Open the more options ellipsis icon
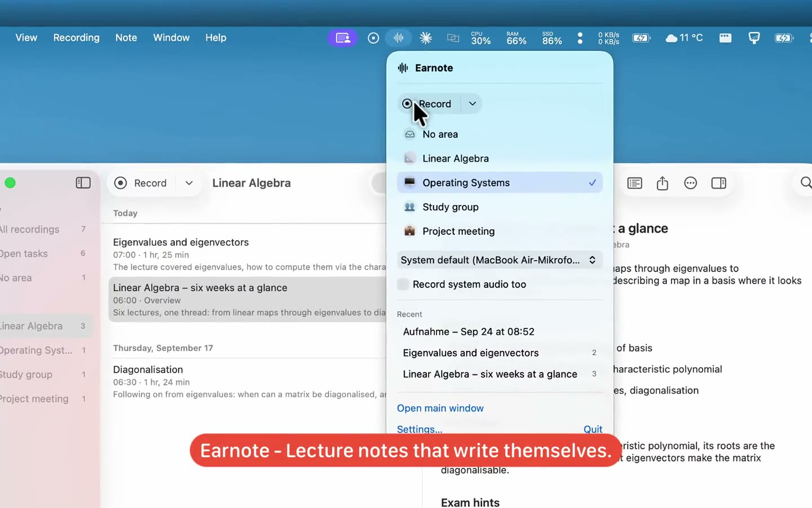 [691, 183]
